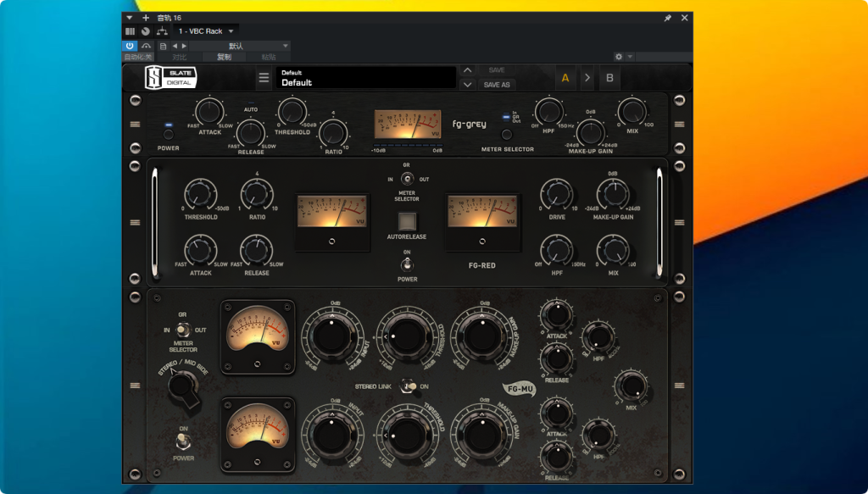Screen dimensions: 868x494
Task: Click the FG-Grey RATIO knob
Action: [x=333, y=133]
